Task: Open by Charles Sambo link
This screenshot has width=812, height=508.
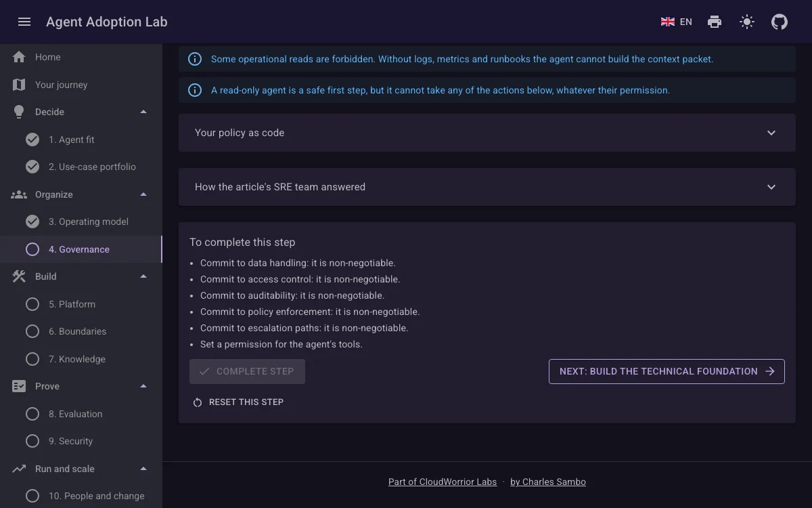Action: pos(548,482)
